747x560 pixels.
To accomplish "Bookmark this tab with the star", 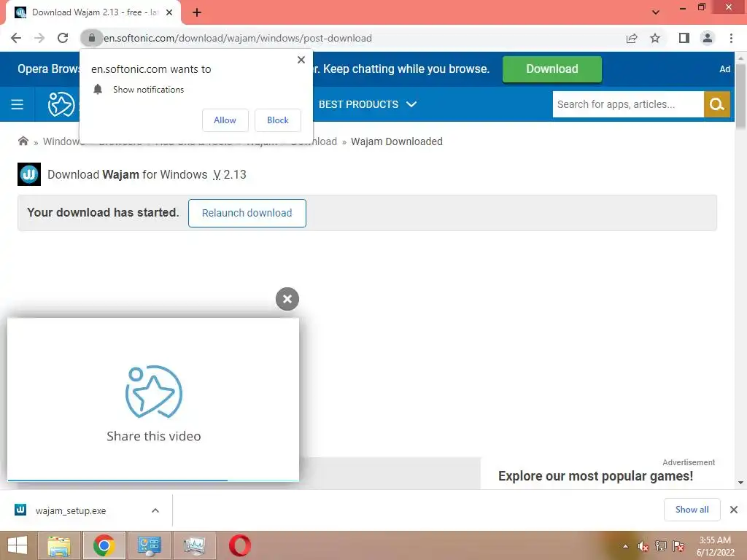I will click(656, 38).
